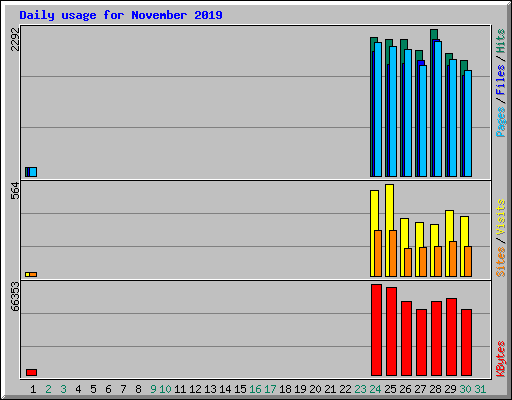
Task: Select the red KBytes bar for day 29
Action: tap(451, 337)
